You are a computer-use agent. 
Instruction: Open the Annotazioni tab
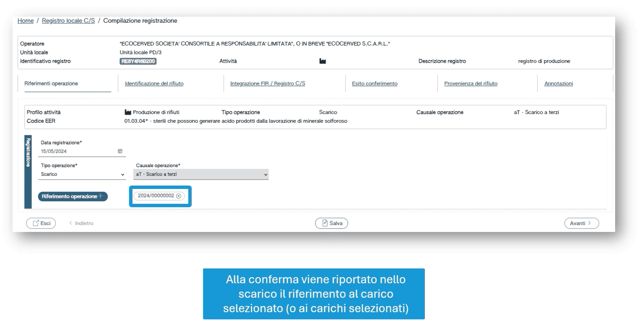[558, 84]
